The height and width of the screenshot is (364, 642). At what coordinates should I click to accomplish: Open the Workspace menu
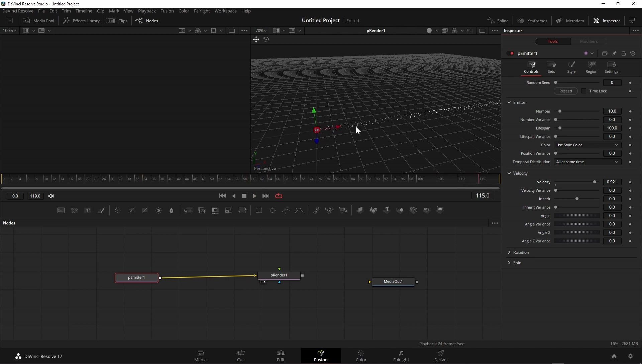pyautogui.click(x=225, y=11)
